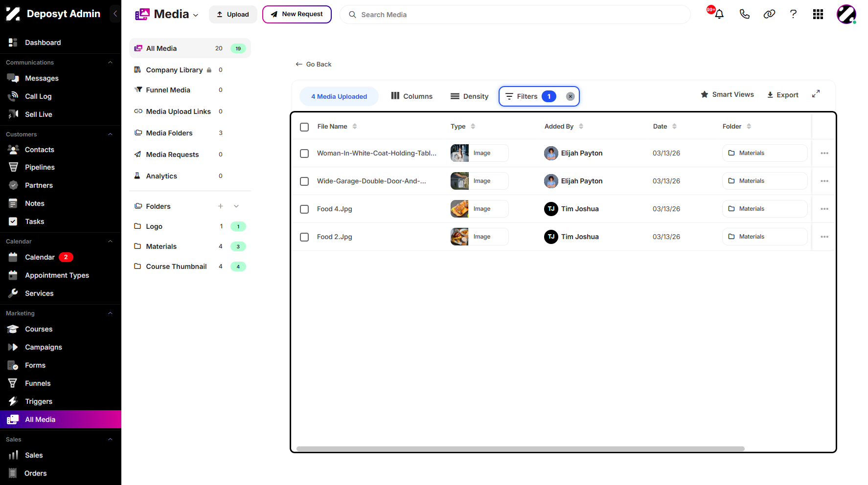Open the help question mark icon
Screen dimensions: 868x485
(x=793, y=14)
